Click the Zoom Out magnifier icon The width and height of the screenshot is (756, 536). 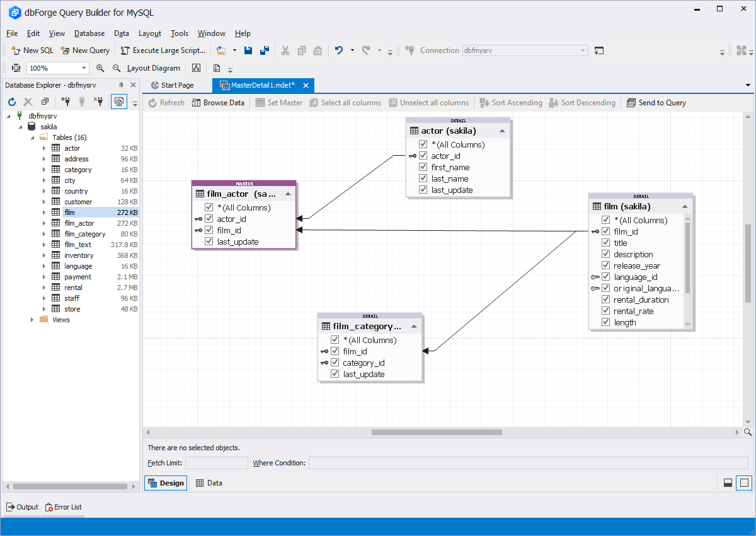(x=117, y=68)
